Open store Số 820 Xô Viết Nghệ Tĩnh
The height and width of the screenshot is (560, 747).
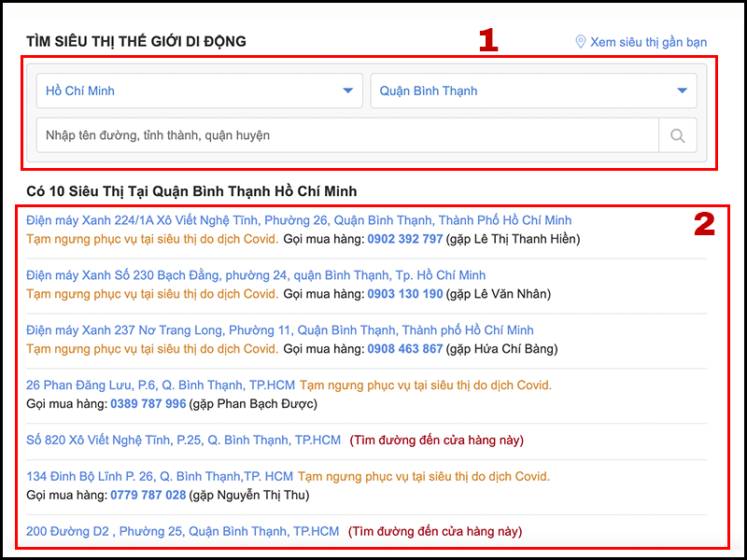[x=183, y=440]
